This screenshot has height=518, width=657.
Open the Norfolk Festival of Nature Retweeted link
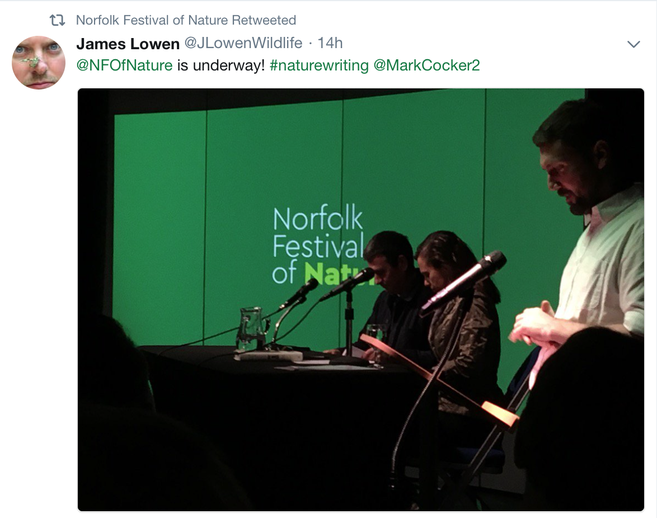click(186, 20)
